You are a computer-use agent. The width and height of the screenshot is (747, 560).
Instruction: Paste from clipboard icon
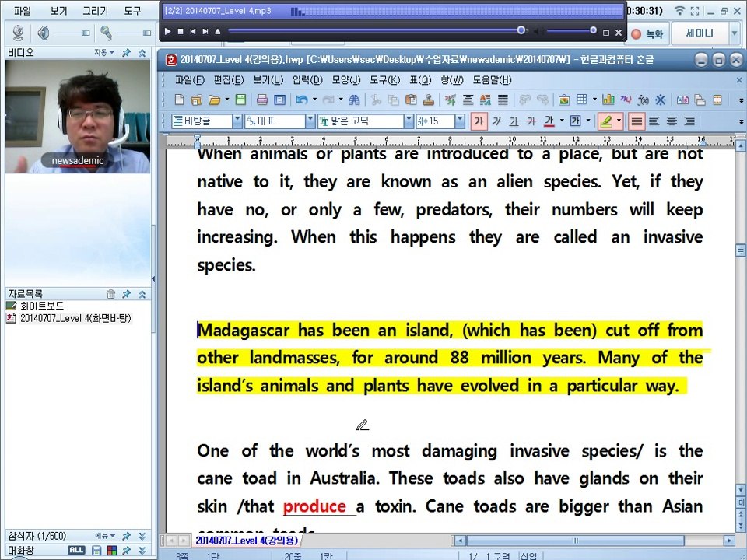coord(411,100)
